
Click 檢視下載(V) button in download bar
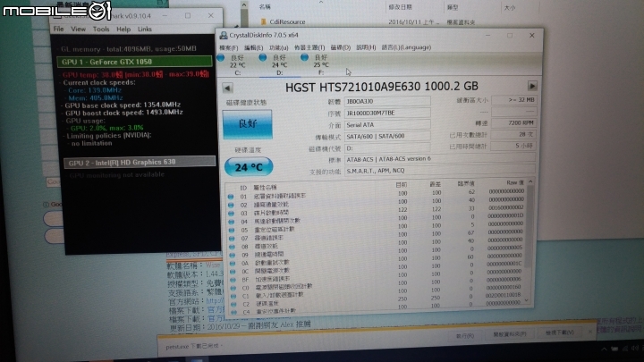[559, 333]
